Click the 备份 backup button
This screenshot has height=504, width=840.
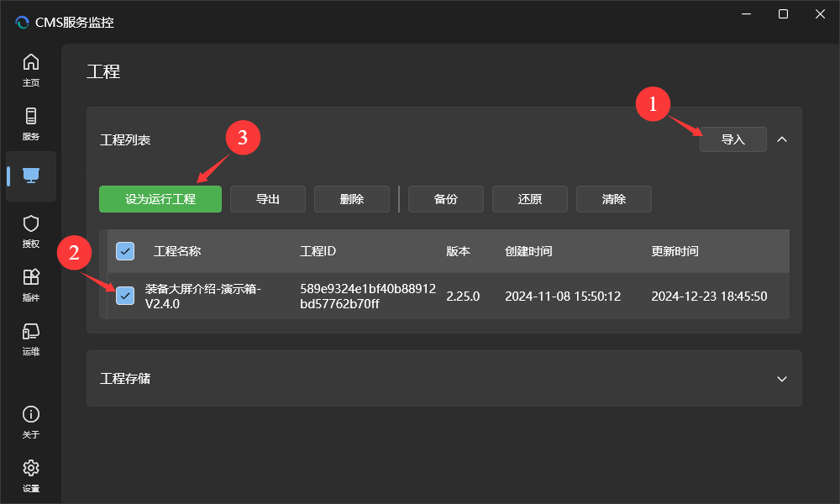coord(446,199)
